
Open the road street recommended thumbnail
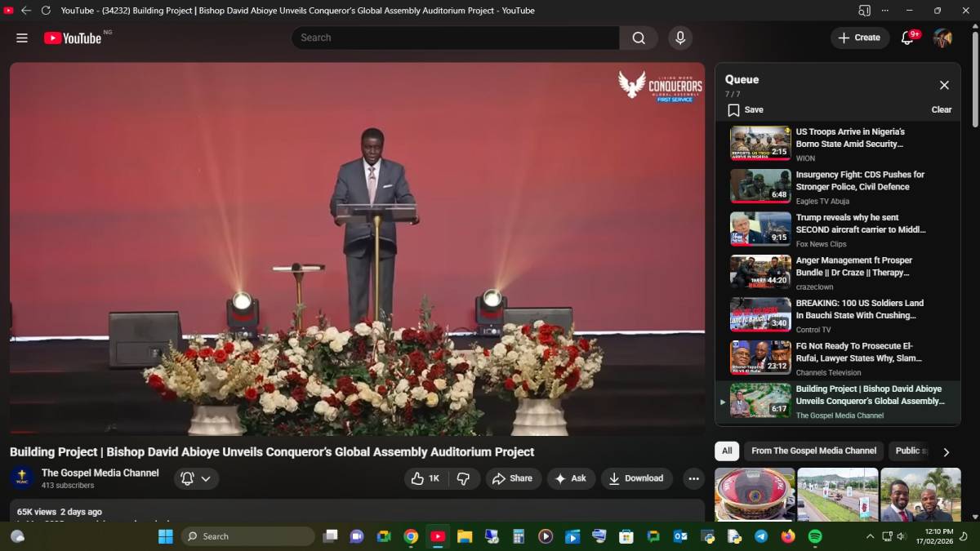pos(838,495)
